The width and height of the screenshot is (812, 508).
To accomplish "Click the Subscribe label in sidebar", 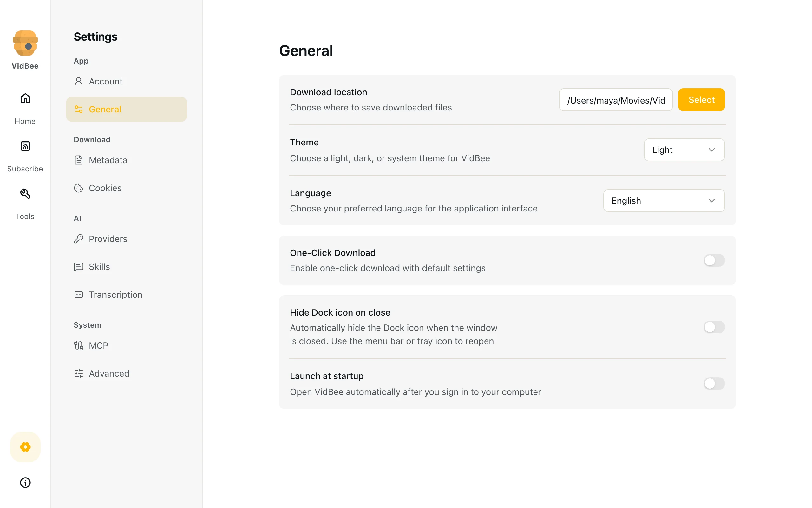I will tap(25, 169).
